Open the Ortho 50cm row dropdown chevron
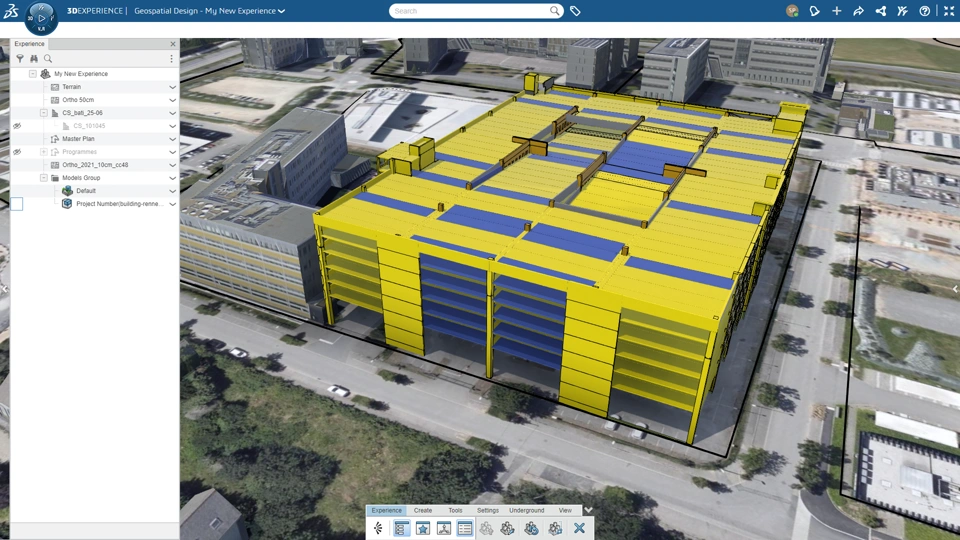The image size is (960, 540). pos(172,100)
